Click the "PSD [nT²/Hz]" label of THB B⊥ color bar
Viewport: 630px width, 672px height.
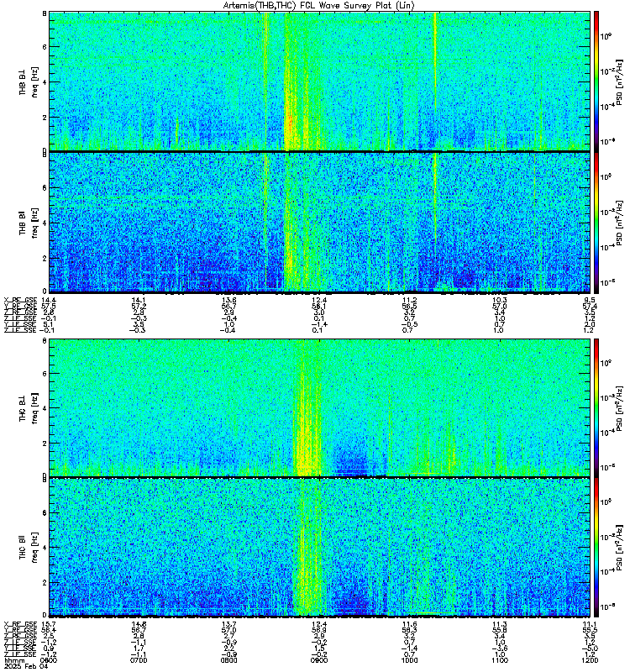tap(618, 81)
